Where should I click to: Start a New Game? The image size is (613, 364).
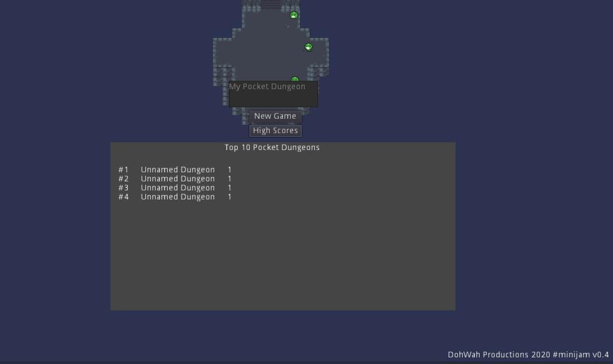[x=275, y=116]
